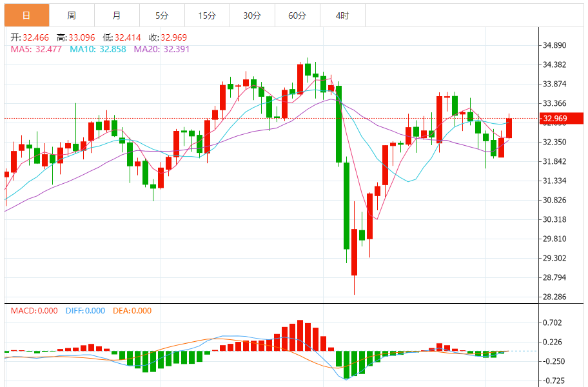Click the -0.725 MACD axis label
The height and width of the screenshot is (387, 588).
[553, 381]
